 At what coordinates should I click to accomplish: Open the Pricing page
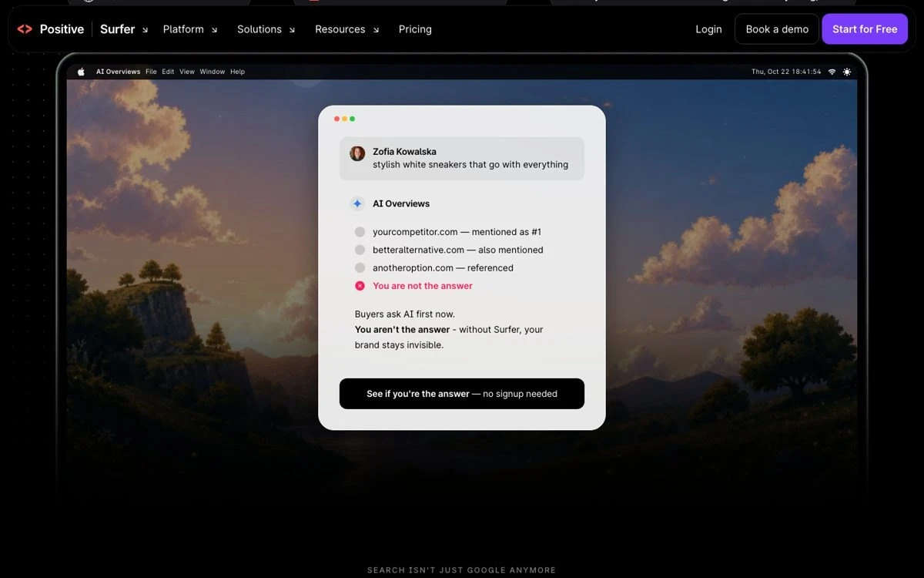pos(415,29)
